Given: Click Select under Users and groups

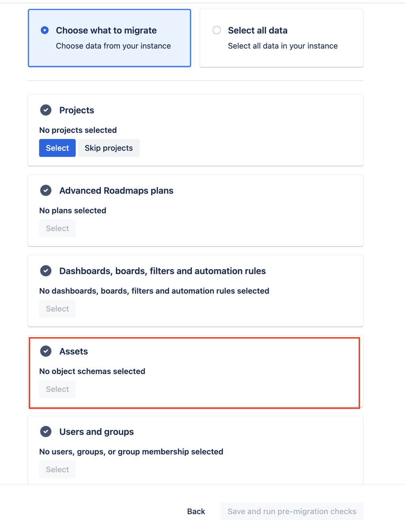Looking at the screenshot, I should pyautogui.click(x=57, y=470).
